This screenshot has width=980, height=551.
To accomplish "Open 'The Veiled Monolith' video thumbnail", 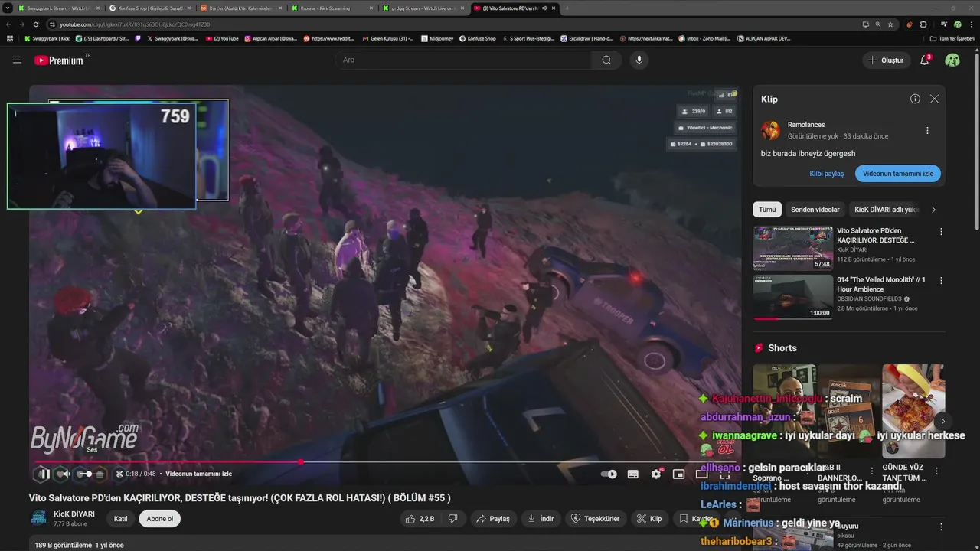I will click(792, 297).
